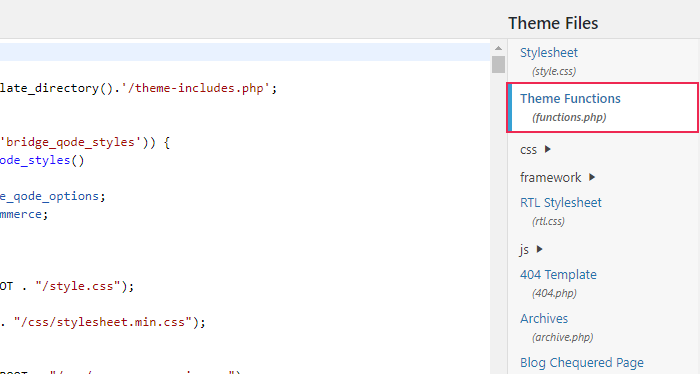This screenshot has height=374, width=700.
Task: Select the js folder label
Action: pyautogui.click(x=524, y=249)
